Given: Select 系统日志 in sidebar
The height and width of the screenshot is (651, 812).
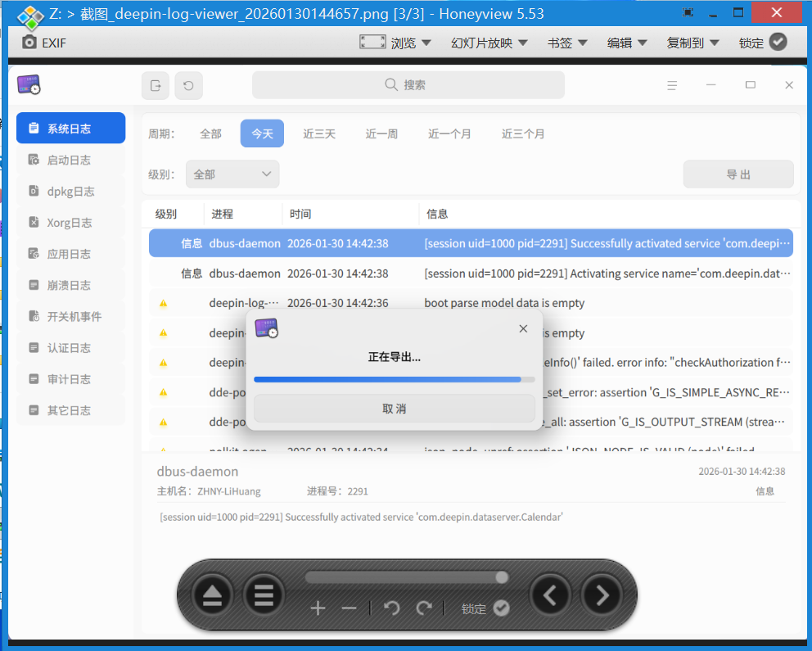Looking at the screenshot, I should [71, 128].
